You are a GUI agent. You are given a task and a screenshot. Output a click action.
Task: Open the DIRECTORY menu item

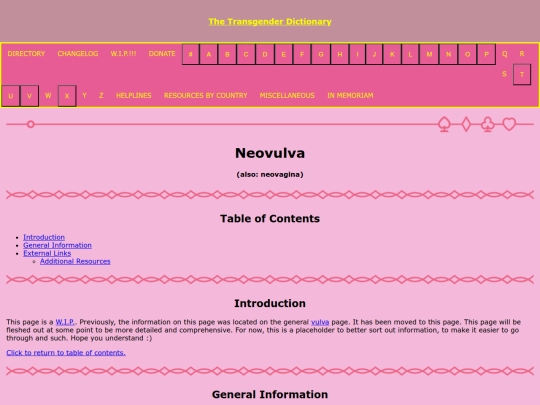[x=26, y=54]
